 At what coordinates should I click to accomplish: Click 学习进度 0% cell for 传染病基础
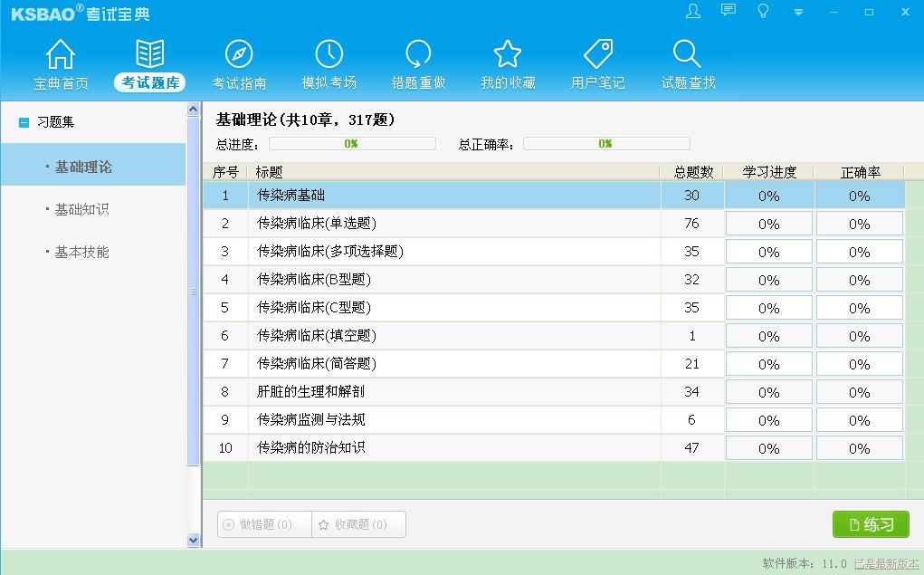[x=769, y=196]
